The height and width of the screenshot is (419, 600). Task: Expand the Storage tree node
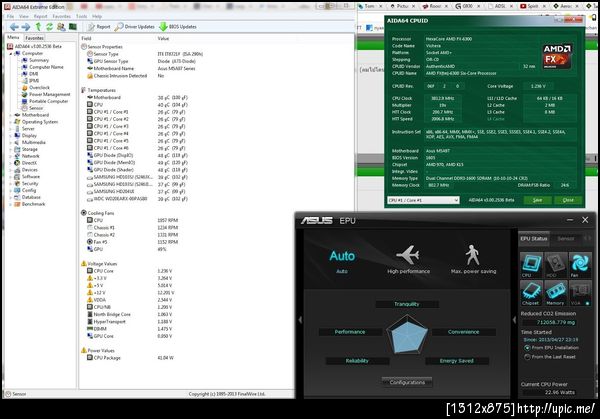click(x=11, y=150)
